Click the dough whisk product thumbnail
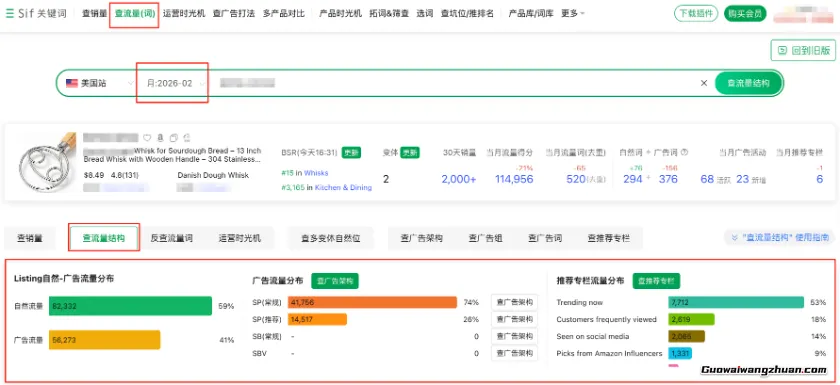 [46, 163]
